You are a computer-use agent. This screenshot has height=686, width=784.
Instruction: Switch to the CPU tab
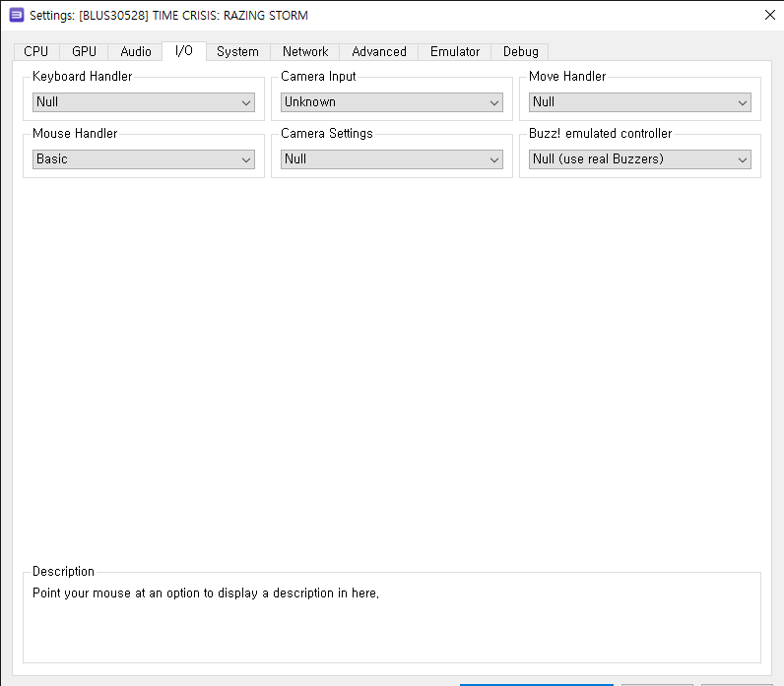(x=36, y=52)
